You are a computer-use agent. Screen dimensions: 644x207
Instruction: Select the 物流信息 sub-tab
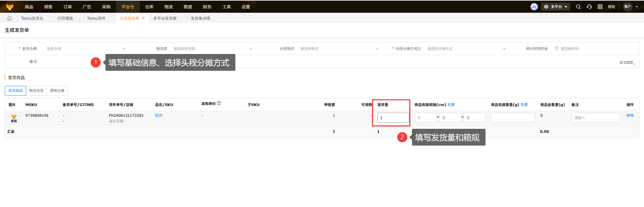click(x=36, y=91)
